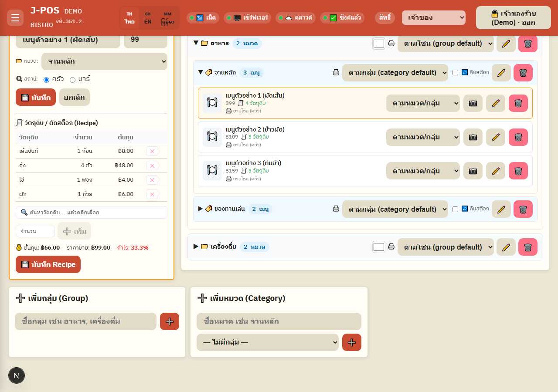Delete the อาหาร group with trash icon
The height and width of the screenshot is (392, 558).
click(528, 44)
